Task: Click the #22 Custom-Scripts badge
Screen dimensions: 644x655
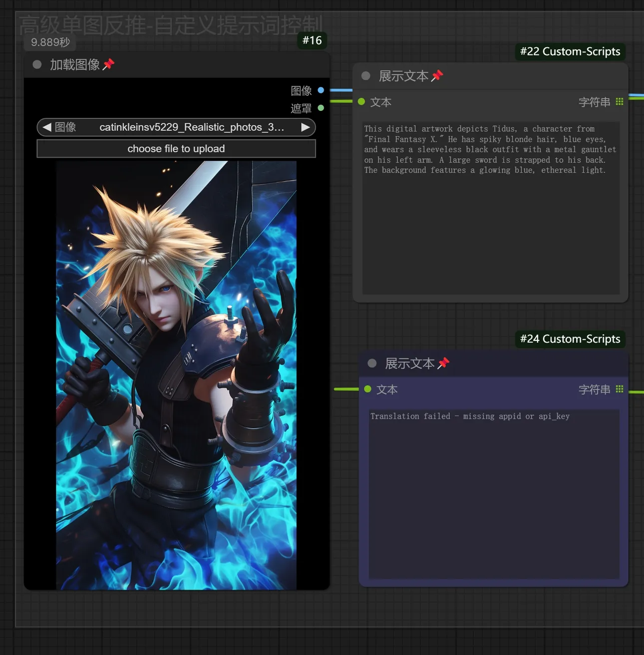Action: [x=570, y=51]
